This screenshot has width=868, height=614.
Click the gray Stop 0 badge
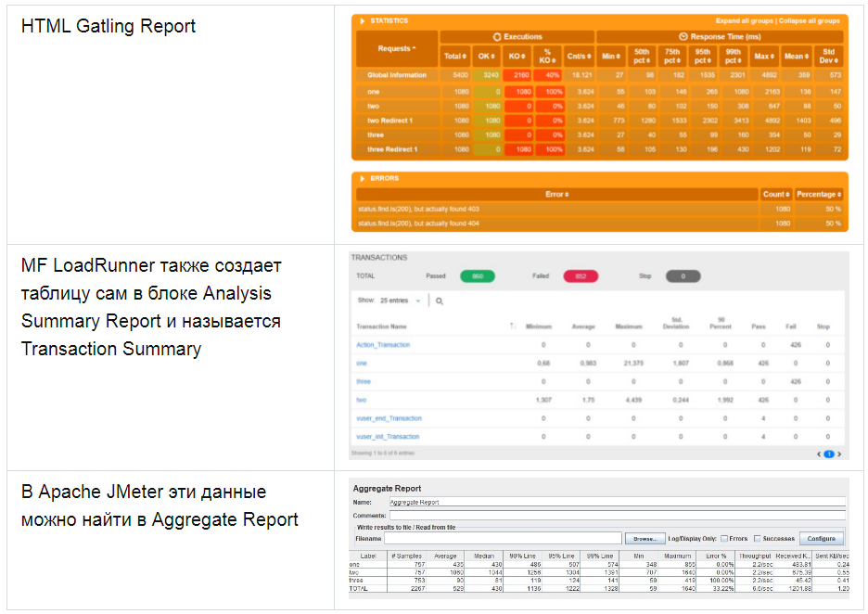click(x=683, y=275)
